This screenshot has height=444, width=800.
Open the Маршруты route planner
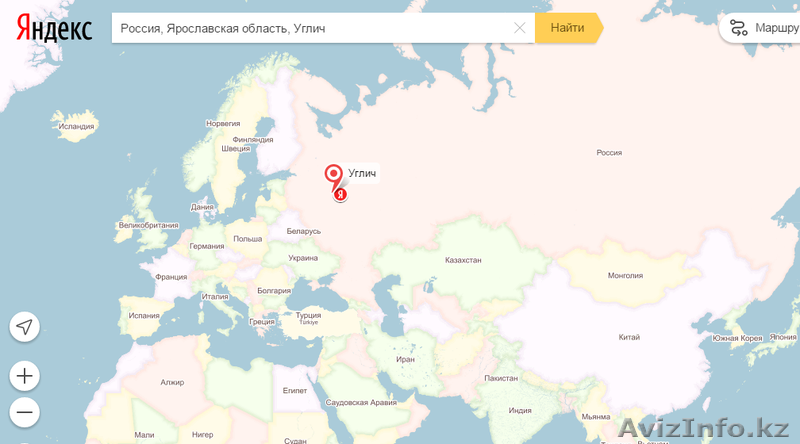point(776,28)
